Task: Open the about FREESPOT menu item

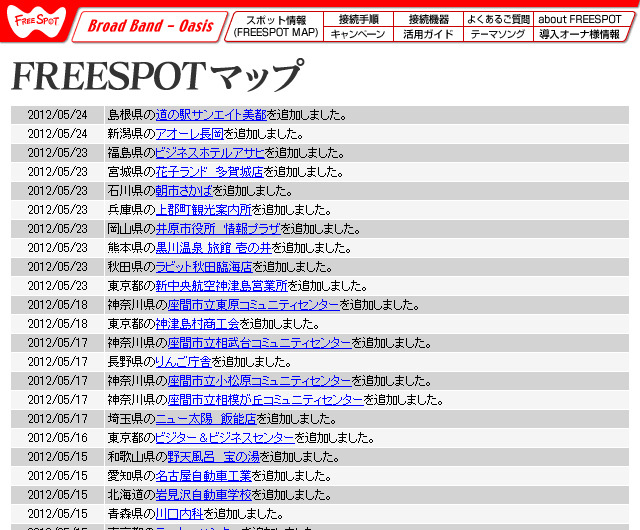Action: click(x=580, y=19)
